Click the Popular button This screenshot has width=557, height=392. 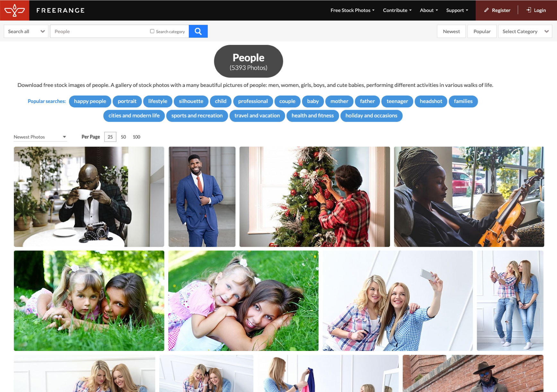tap(482, 31)
